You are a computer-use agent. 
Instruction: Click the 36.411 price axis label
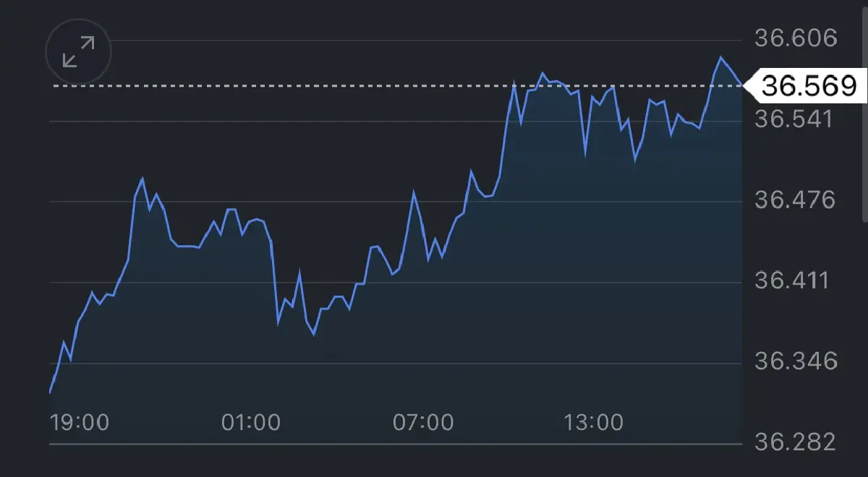[x=795, y=278]
